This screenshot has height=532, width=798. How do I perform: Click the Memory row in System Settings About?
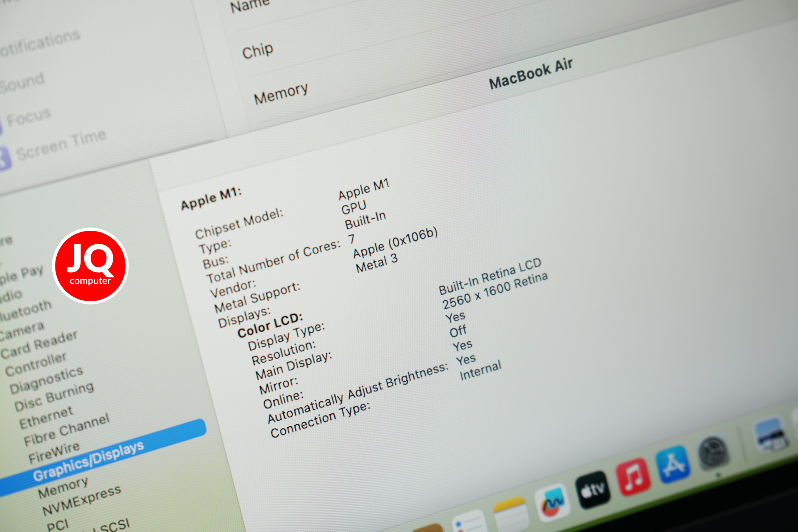click(x=281, y=94)
